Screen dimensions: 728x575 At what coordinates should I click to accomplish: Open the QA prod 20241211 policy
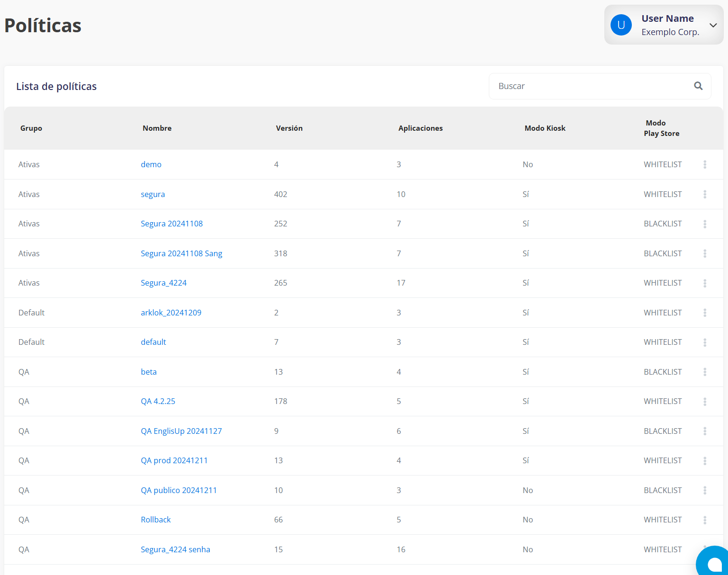click(174, 460)
